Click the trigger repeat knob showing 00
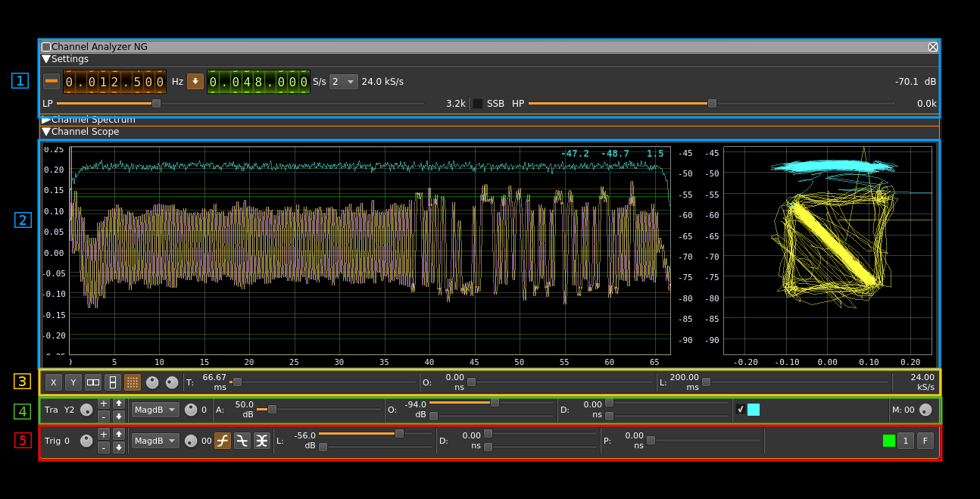This screenshot has height=499, width=980. coord(191,441)
